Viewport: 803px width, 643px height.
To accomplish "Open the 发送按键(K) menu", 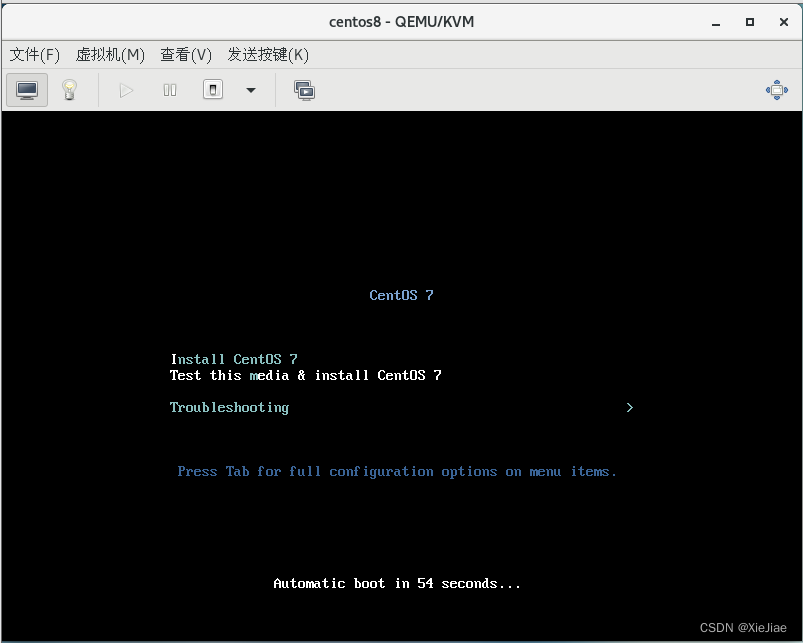I will pyautogui.click(x=268, y=54).
